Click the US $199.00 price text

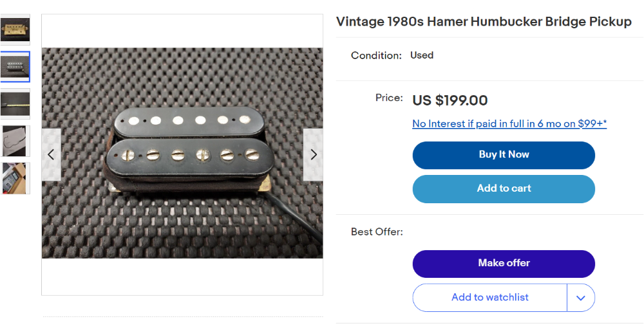pos(450,100)
